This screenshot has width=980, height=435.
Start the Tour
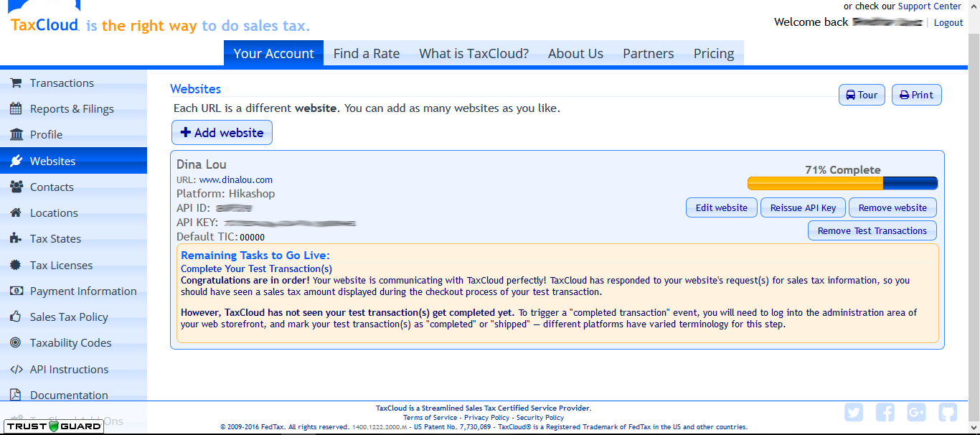click(862, 95)
